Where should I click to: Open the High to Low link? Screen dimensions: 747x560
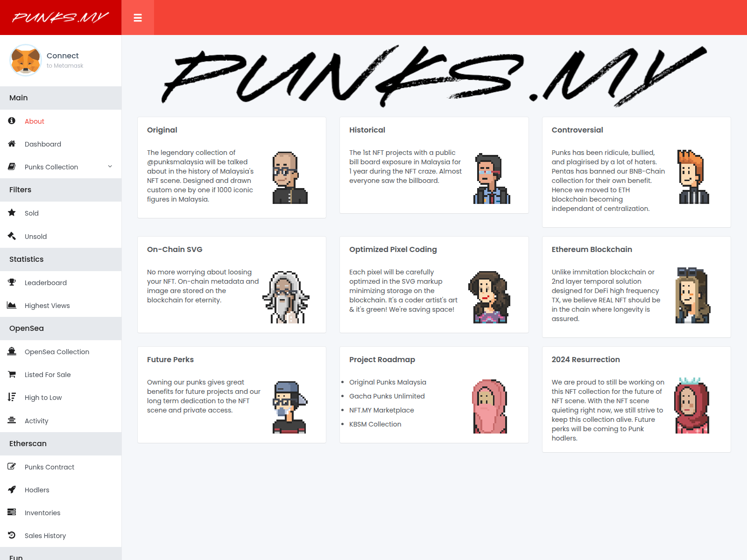point(61,397)
